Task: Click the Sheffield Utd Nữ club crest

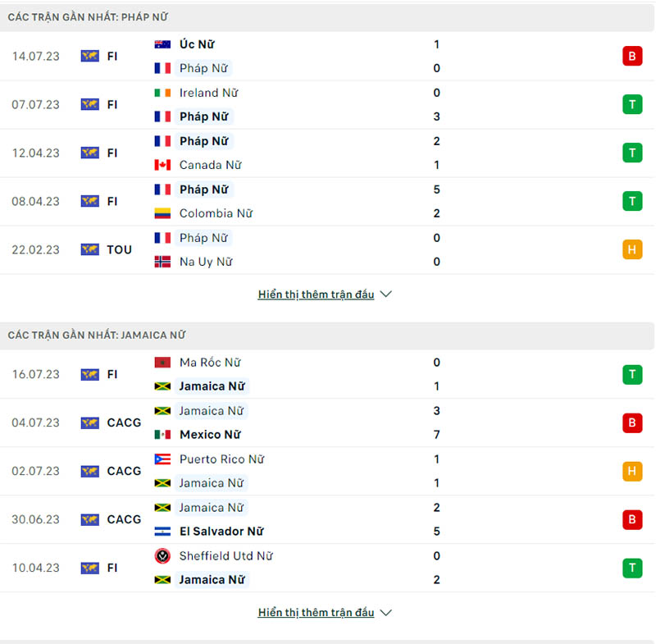Action: pos(162,556)
